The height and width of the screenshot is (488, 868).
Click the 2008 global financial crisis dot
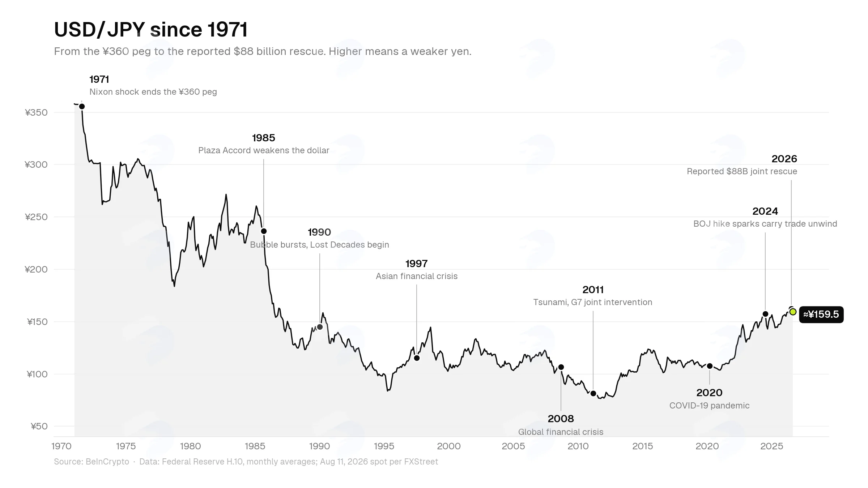pos(561,367)
